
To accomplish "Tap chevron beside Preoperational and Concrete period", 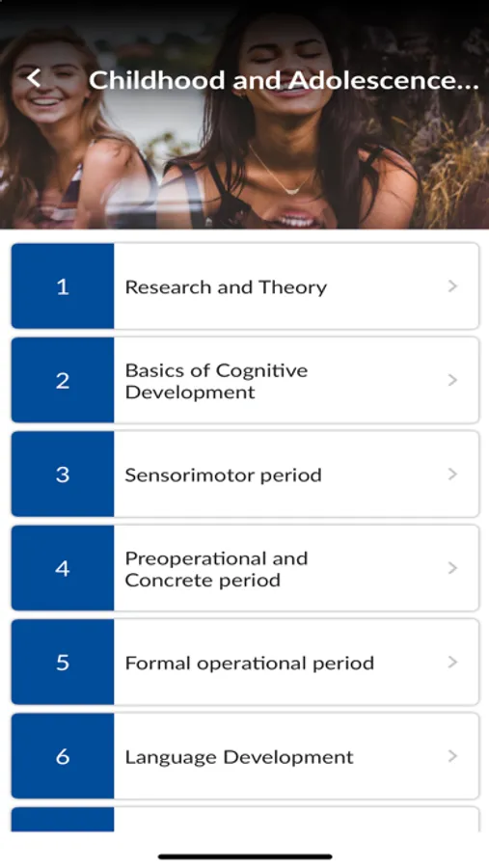I will pos(452,568).
